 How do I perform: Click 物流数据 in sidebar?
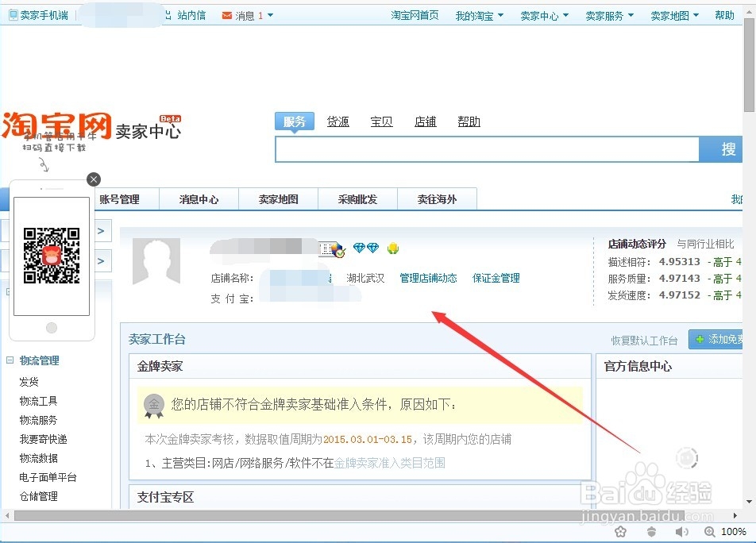(38, 458)
